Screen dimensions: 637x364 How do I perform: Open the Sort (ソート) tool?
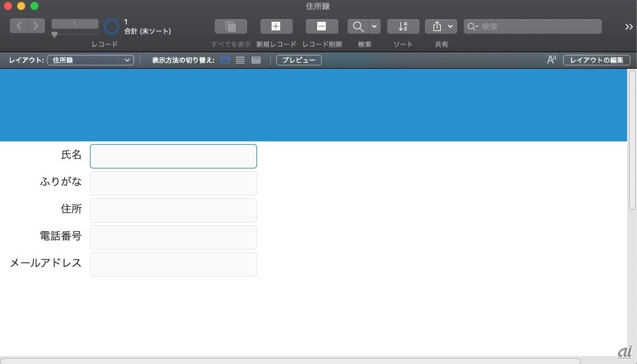point(403,26)
